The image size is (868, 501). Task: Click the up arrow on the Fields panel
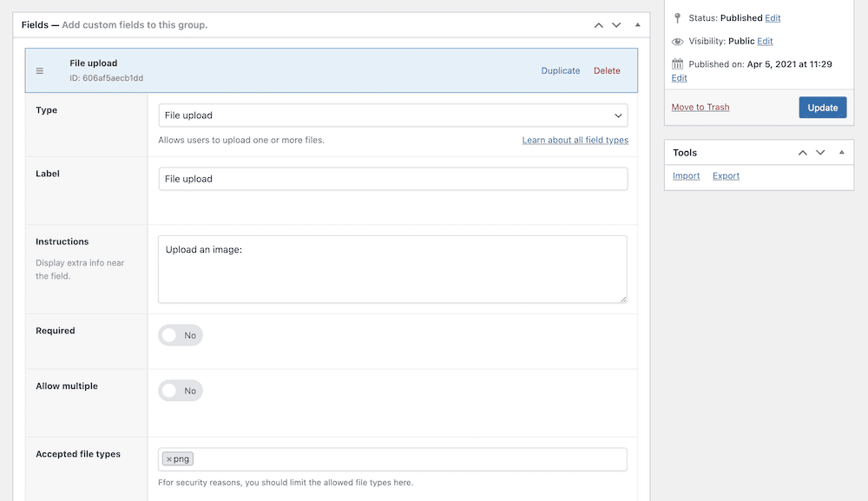coord(598,26)
